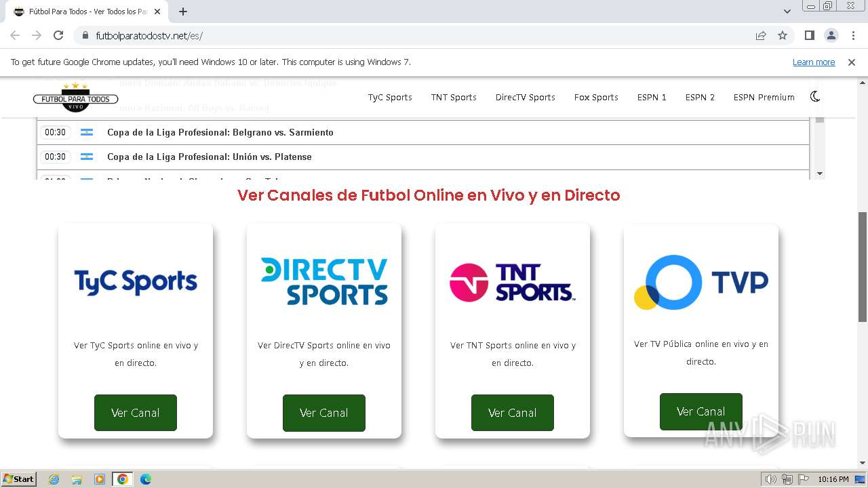Click match list scrollbar down arrow

pyautogui.click(x=820, y=174)
